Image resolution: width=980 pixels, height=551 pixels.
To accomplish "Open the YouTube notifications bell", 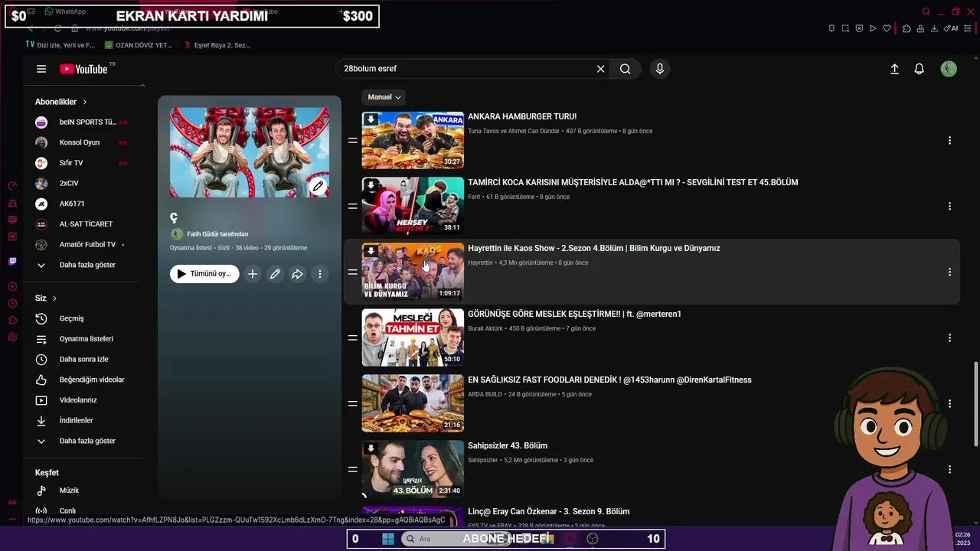I will click(x=920, y=69).
